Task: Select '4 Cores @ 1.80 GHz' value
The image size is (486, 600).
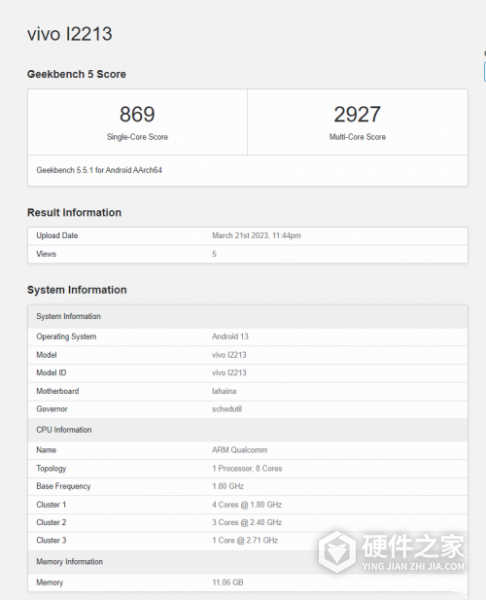Action: click(x=247, y=505)
